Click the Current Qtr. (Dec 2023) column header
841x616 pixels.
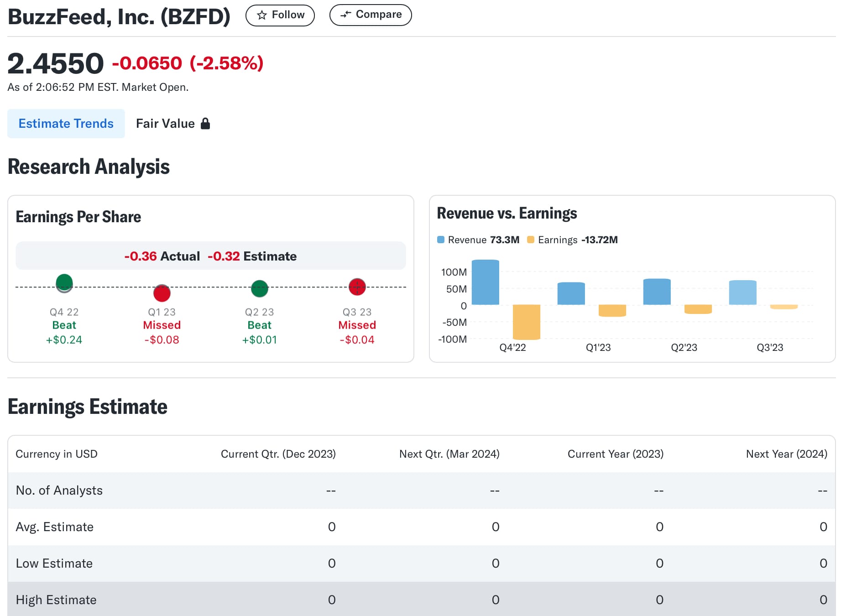pyautogui.click(x=278, y=454)
